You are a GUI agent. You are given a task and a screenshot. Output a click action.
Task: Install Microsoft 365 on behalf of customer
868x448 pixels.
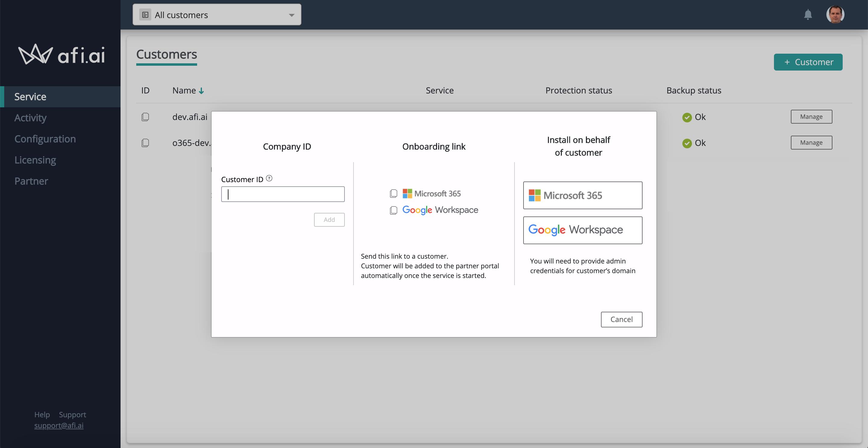pyautogui.click(x=583, y=196)
